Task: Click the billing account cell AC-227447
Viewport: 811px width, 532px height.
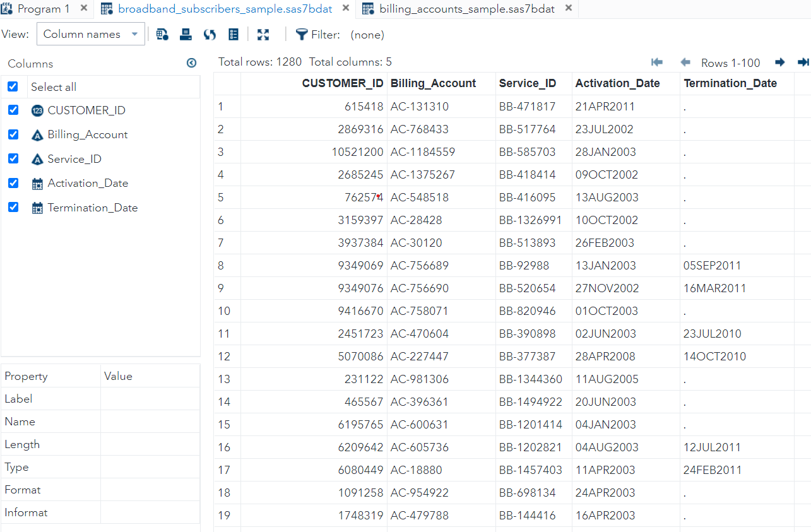Action: pos(442,357)
